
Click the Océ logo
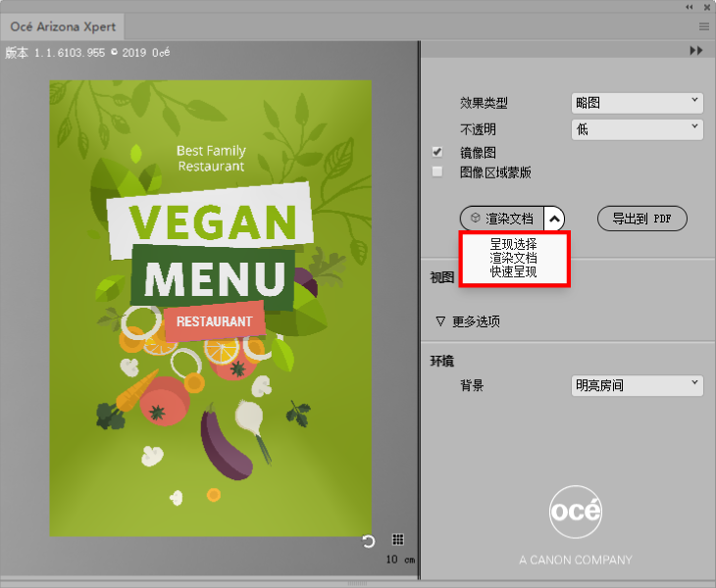click(x=576, y=512)
